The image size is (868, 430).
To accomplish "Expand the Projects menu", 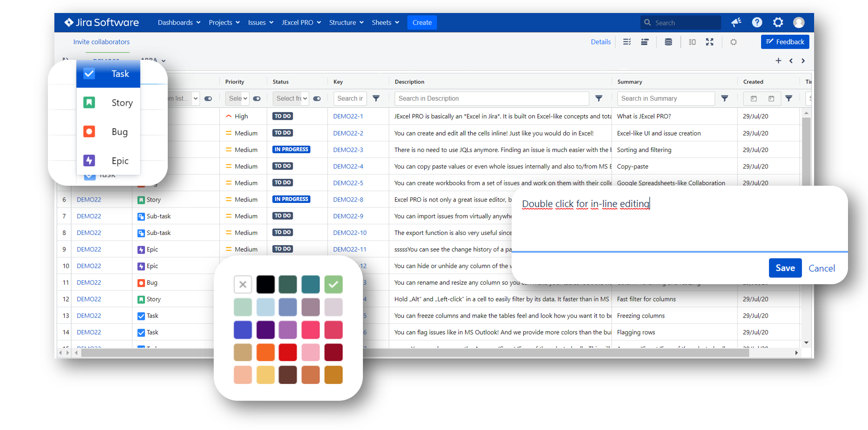I will [x=224, y=22].
